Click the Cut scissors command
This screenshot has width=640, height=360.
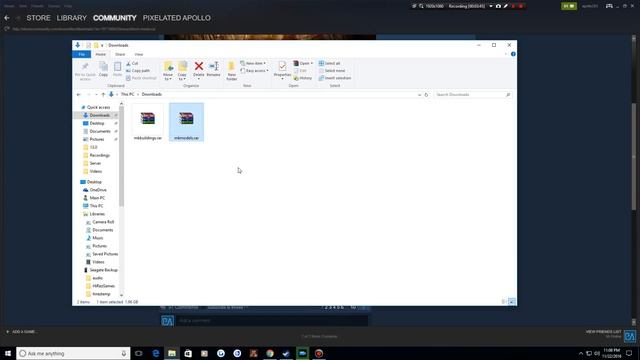[132, 63]
